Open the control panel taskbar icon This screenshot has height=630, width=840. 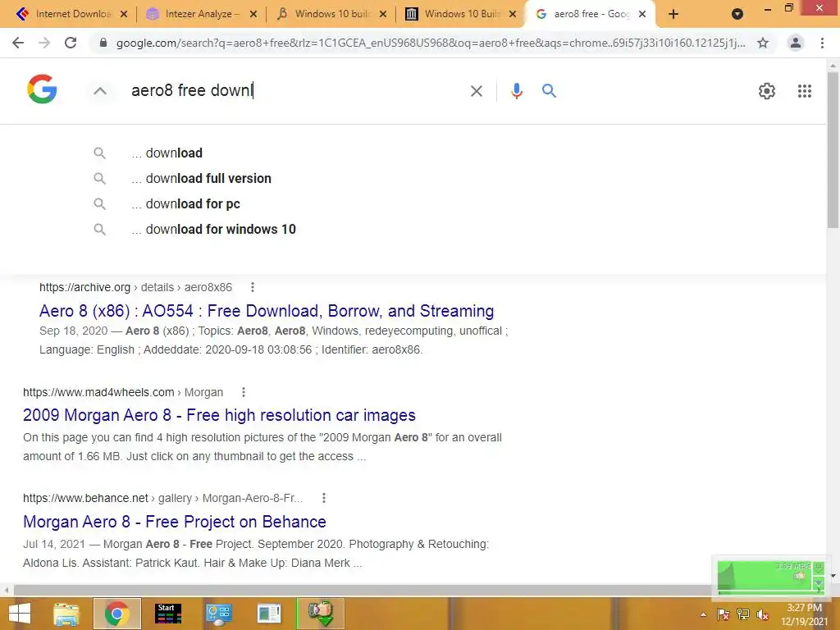pos(218,614)
